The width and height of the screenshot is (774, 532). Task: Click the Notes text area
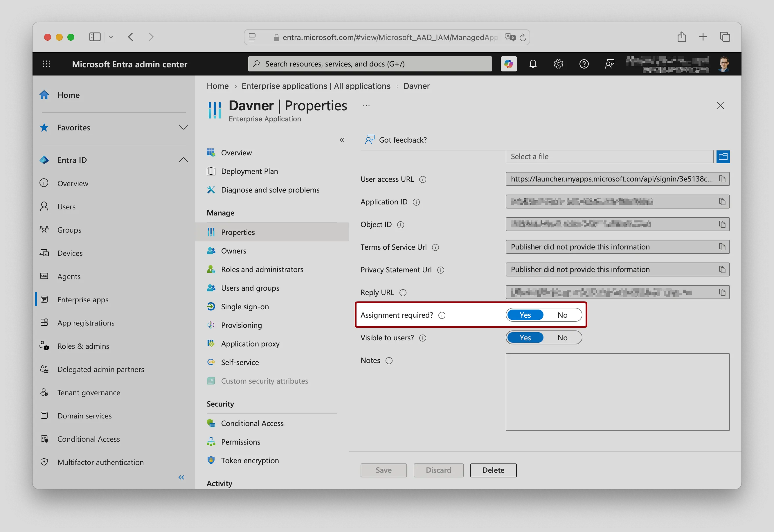tap(618, 392)
